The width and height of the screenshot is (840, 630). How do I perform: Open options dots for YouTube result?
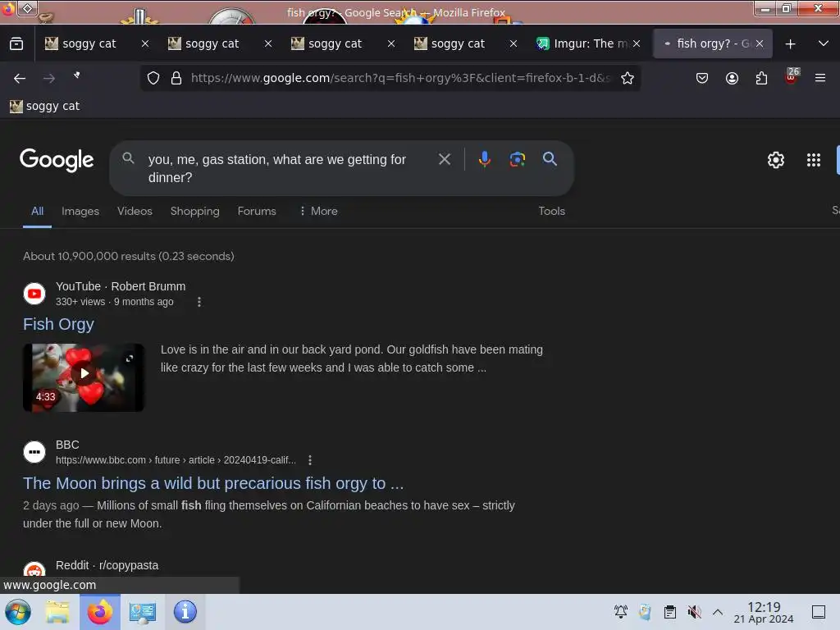tap(199, 302)
